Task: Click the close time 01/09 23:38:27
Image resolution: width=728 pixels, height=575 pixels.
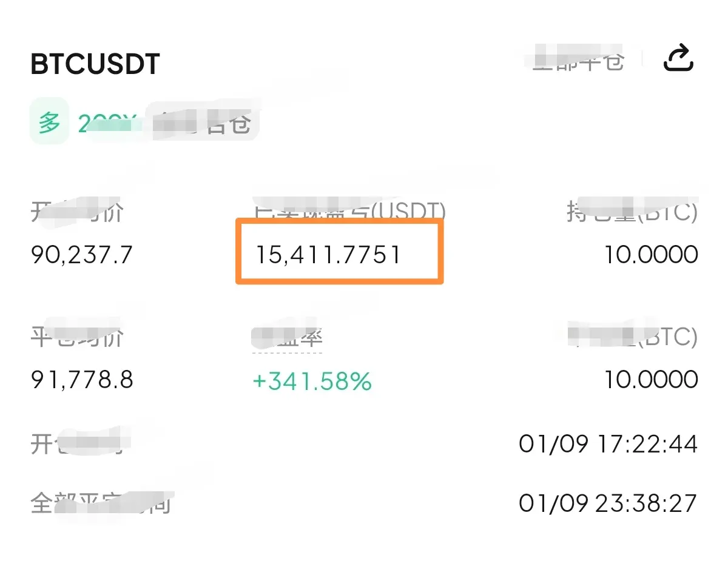Action: [608, 503]
